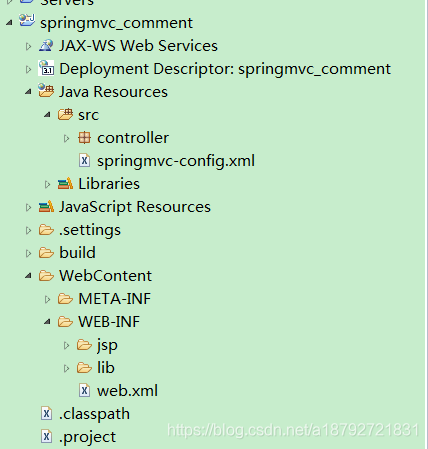Click the web.xml file icon
The width and height of the screenshot is (428, 449).
tap(85, 390)
